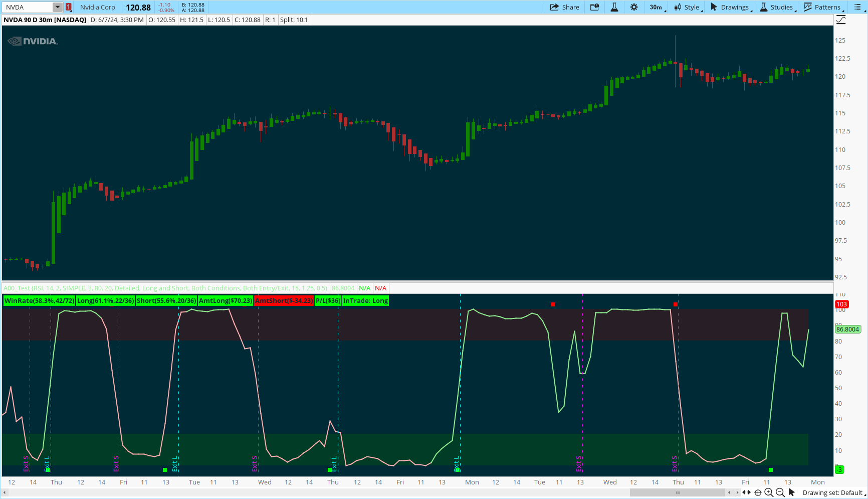Activate the pan crosshair icon

pyautogui.click(x=758, y=492)
